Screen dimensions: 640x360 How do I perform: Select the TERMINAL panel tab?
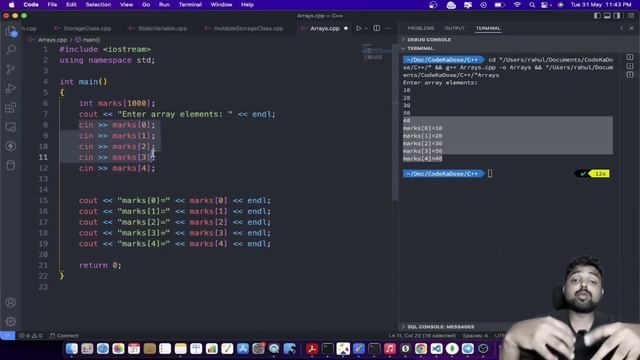coord(488,28)
